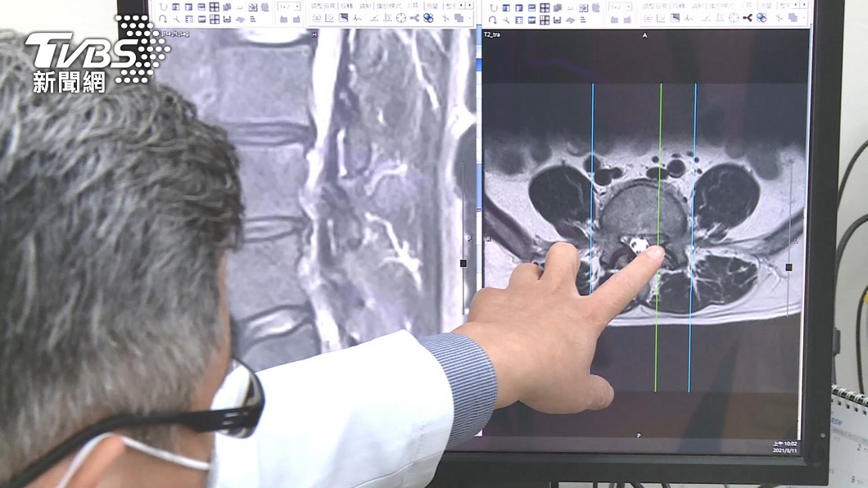Click the 2021/3/11 date in screen corner
The width and height of the screenshot is (868, 488).
pyautogui.click(x=785, y=450)
